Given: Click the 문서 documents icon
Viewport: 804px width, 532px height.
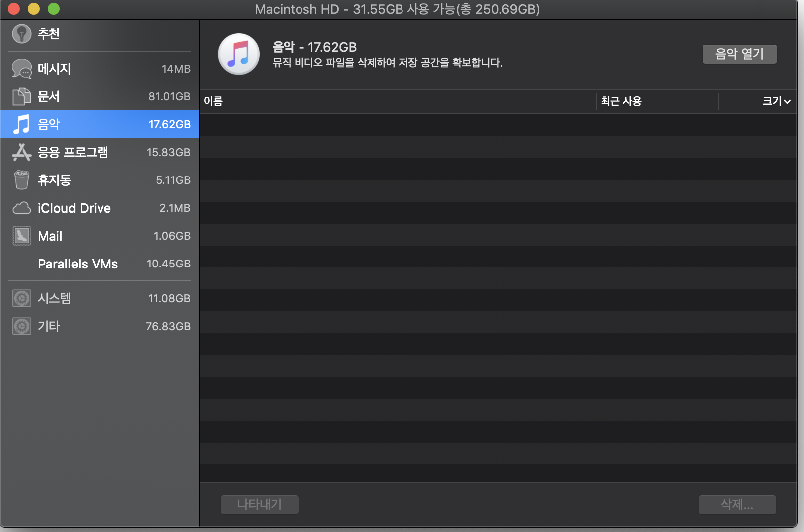Looking at the screenshot, I should click(21, 96).
